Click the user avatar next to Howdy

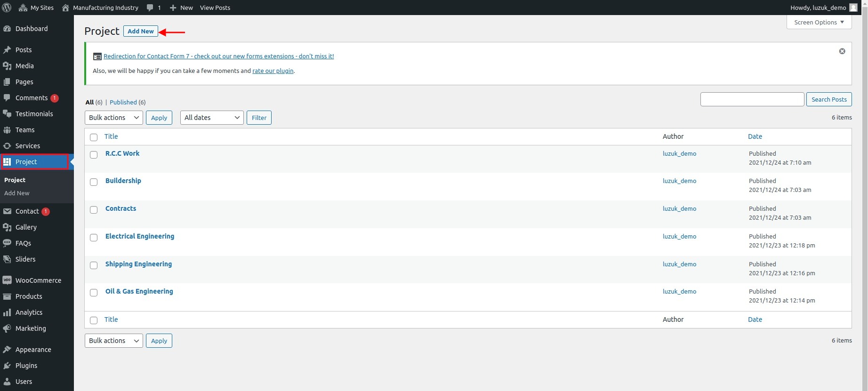tap(853, 8)
